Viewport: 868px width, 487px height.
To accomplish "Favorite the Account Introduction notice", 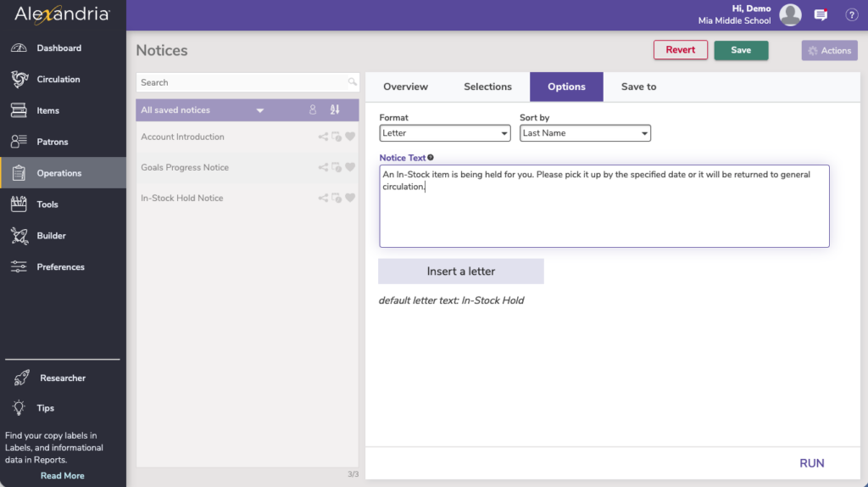I will click(x=349, y=137).
